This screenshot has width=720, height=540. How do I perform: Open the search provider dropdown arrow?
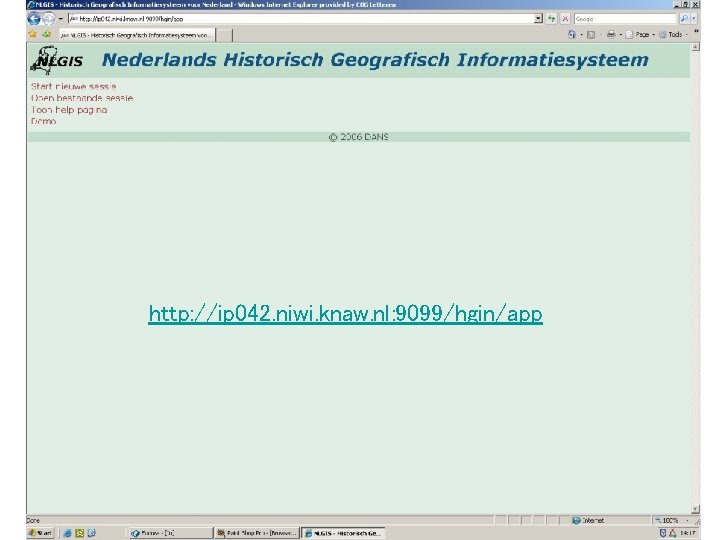click(x=694, y=19)
